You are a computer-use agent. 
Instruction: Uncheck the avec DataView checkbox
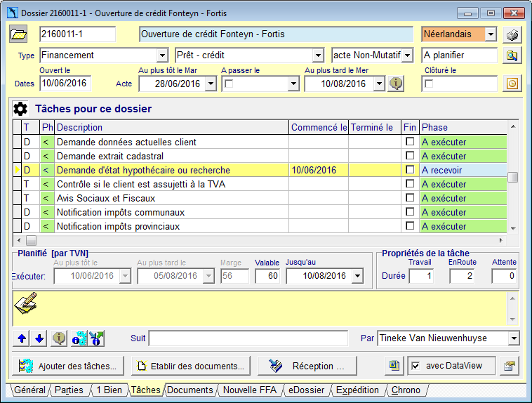(x=415, y=366)
